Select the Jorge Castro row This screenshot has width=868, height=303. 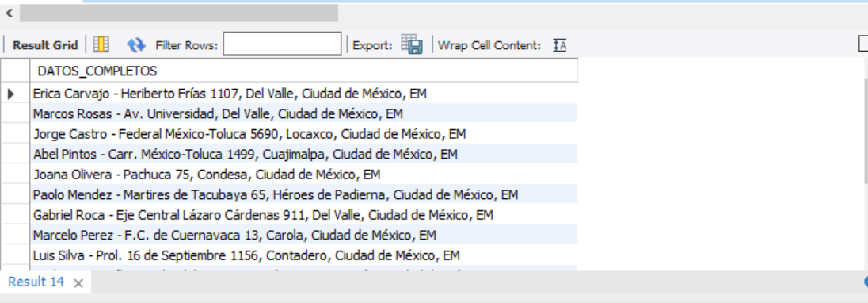pyautogui.click(x=303, y=134)
